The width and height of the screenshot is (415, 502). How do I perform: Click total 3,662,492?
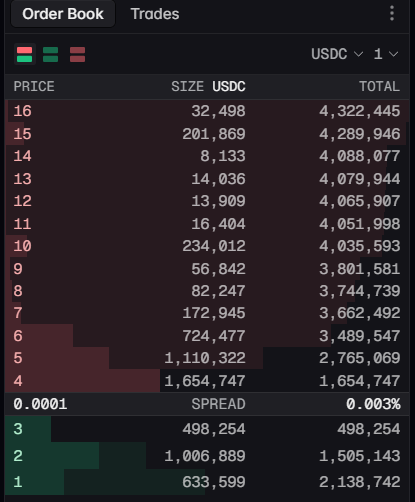(x=360, y=313)
